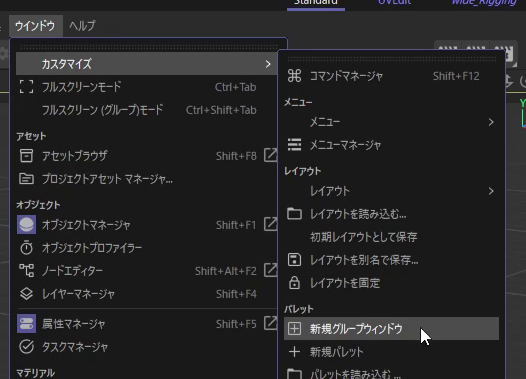Viewport: 526px width, 379px height.
Task: Click the レイアウトを読み込む folder icon
Action: (295, 214)
